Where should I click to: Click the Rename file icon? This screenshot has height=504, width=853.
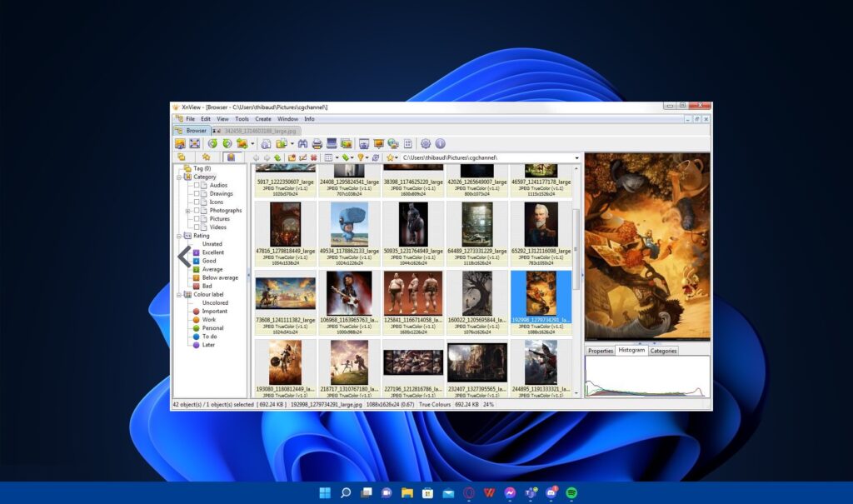coord(303,157)
